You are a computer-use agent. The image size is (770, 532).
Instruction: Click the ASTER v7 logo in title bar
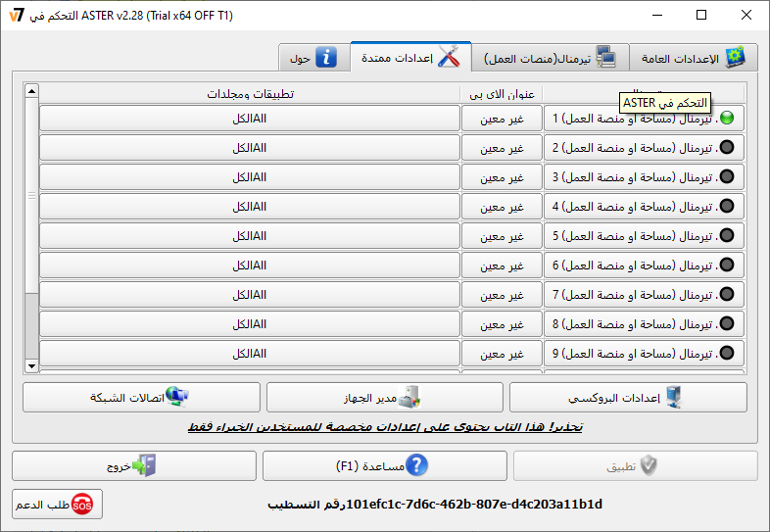(x=17, y=16)
